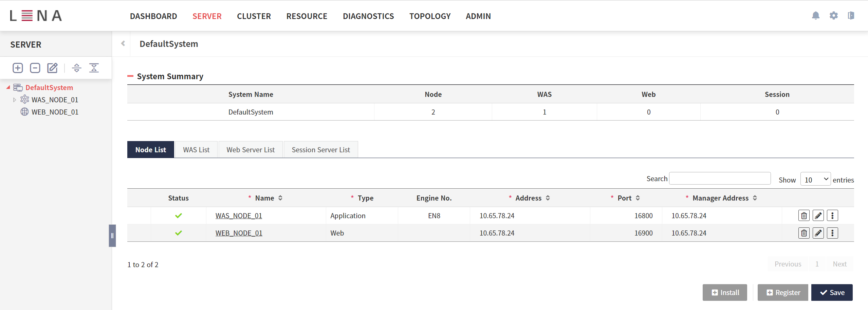Viewport: 868px width, 310px height.
Task: Open the WEB_NODE_01 link in the table
Action: 238,233
